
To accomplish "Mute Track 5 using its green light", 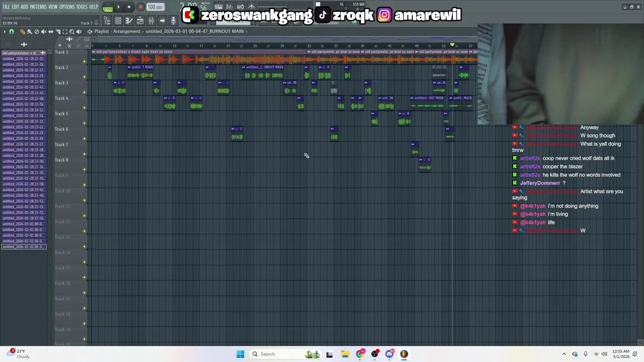I will [x=85, y=123].
